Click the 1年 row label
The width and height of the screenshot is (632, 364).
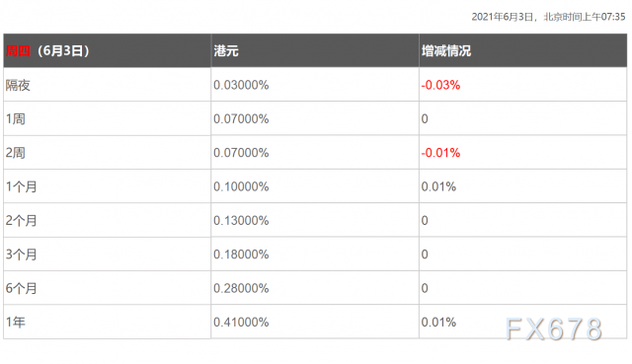pyautogui.click(x=16, y=322)
